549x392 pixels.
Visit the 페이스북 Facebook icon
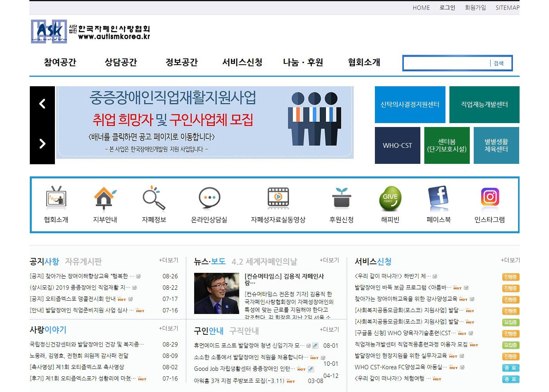pos(438,198)
